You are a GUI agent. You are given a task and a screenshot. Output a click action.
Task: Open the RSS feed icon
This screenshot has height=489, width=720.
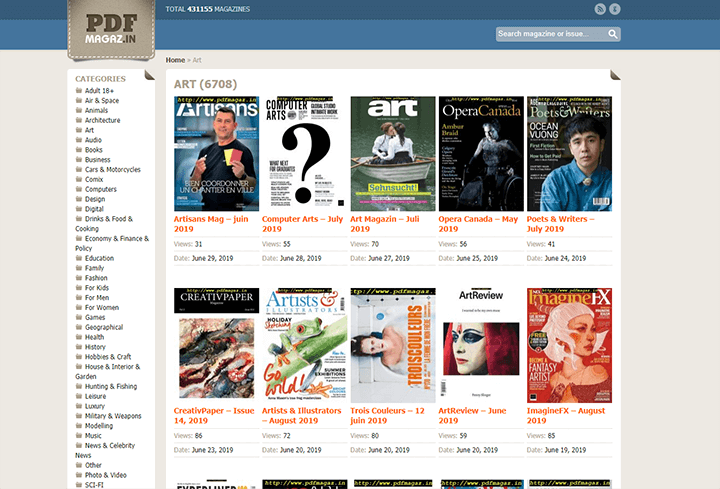(600, 9)
